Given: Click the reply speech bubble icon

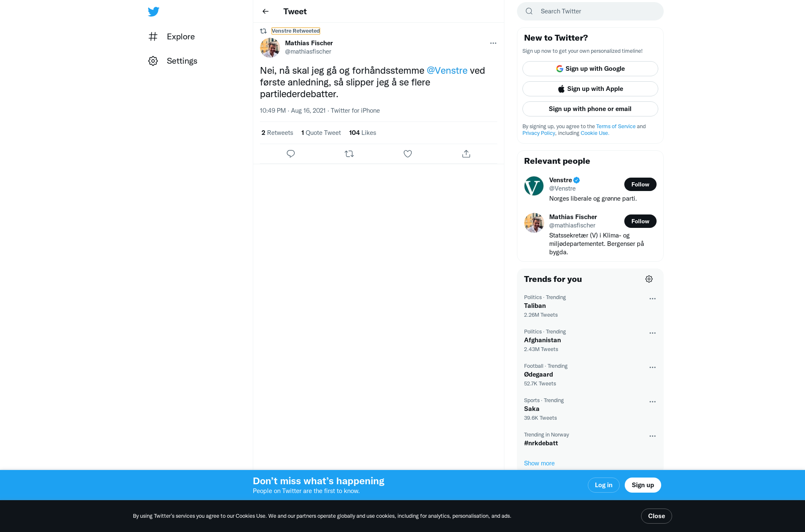Looking at the screenshot, I should point(291,154).
